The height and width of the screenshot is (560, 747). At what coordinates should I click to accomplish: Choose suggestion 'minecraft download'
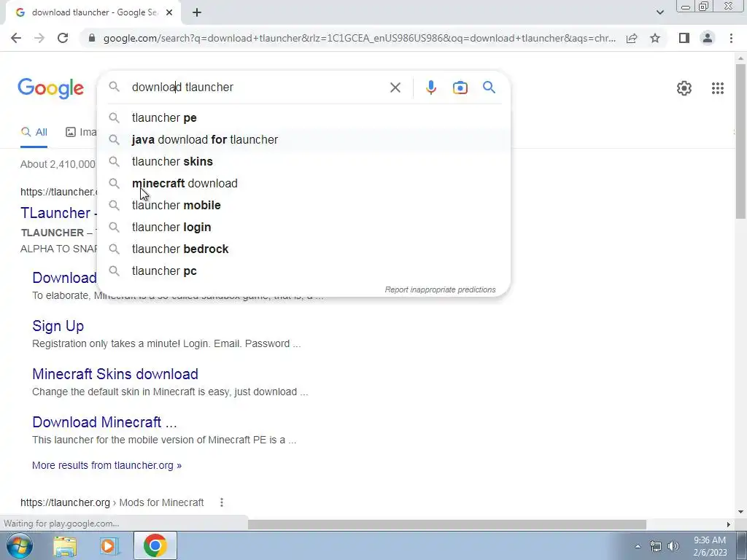[x=303, y=183]
